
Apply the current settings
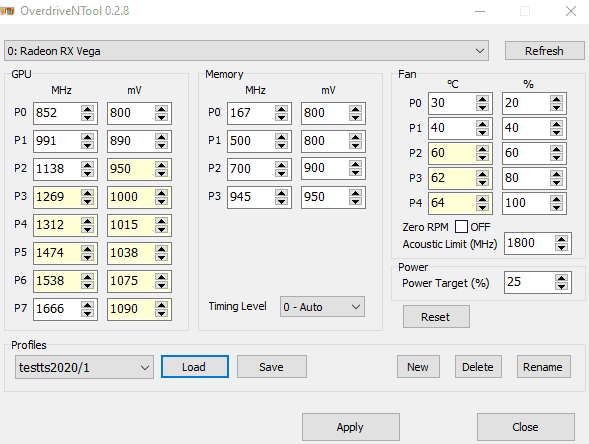(x=350, y=427)
